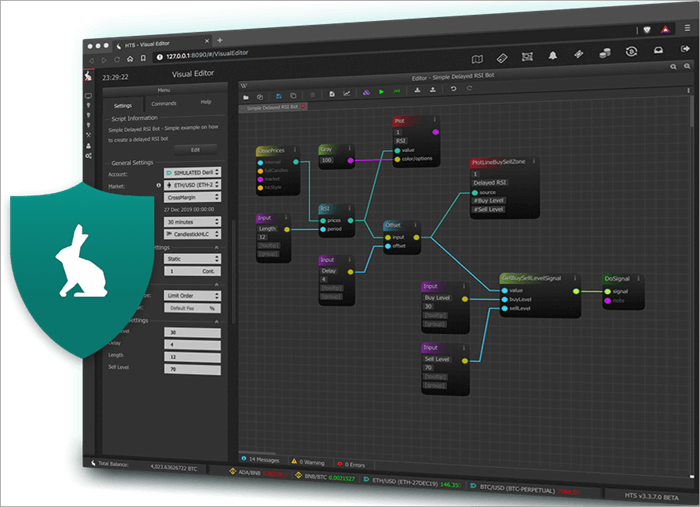Click the new document icon in editor toolbar
Screen dimensions: 700x507
332,94
